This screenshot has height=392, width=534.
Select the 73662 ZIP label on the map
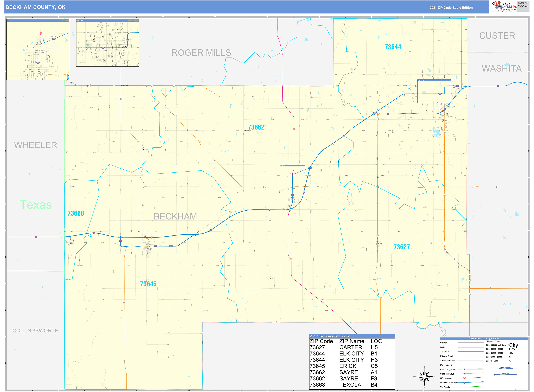(x=256, y=127)
